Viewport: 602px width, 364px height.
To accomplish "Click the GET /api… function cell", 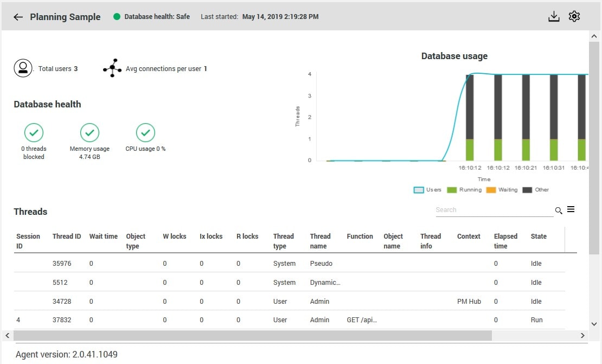I will 362,320.
